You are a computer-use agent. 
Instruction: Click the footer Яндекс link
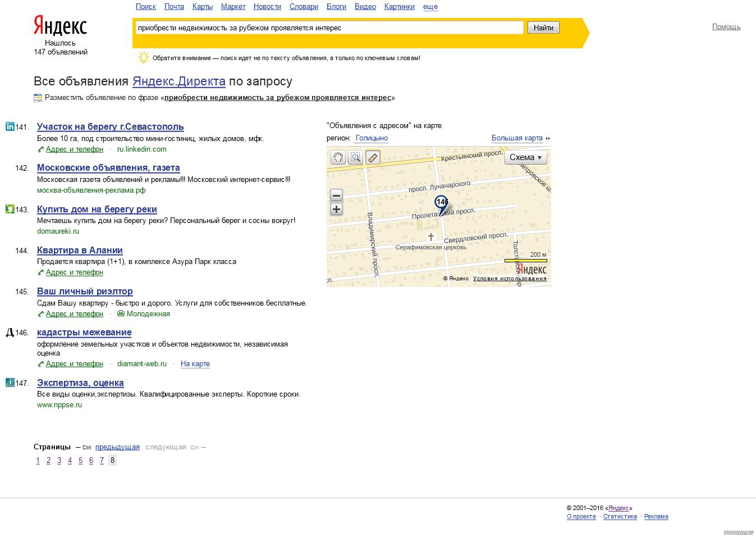(x=618, y=508)
